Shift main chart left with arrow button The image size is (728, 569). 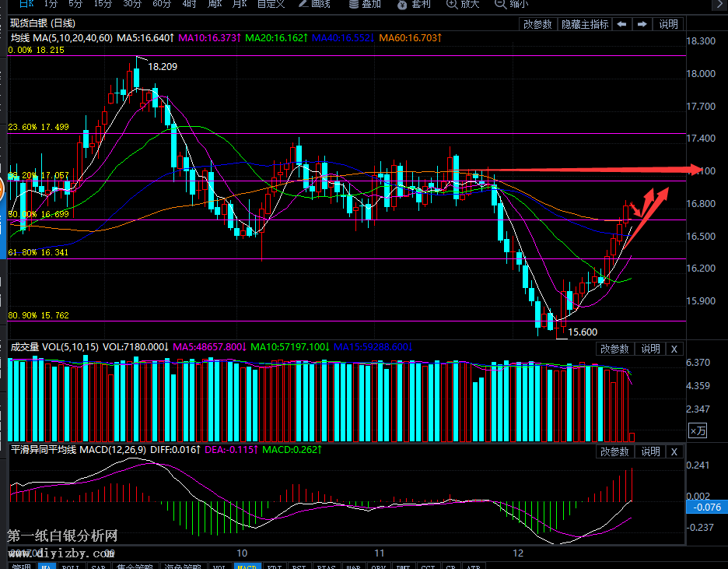point(622,24)
